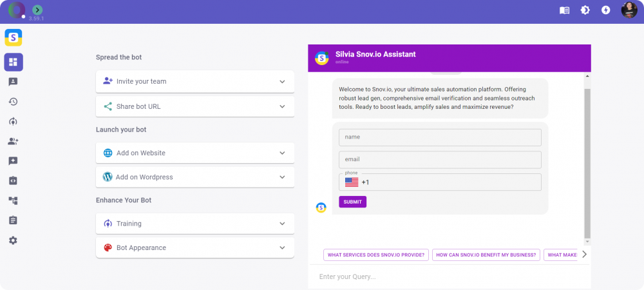
Task: Open the flow tree sidebar icon
Action: click(13, 200)
